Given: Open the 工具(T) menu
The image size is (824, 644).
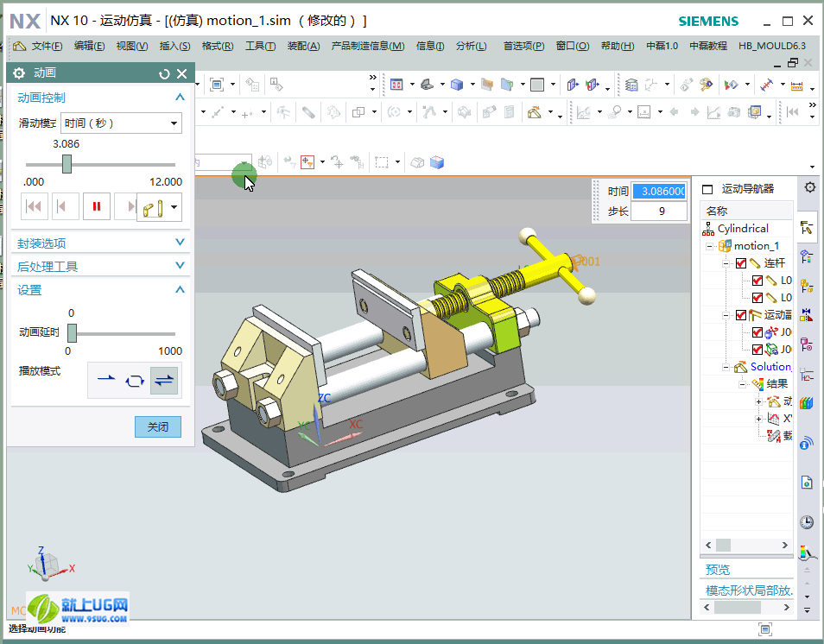Looking at the screenshot, I should [x=260, y=47].
